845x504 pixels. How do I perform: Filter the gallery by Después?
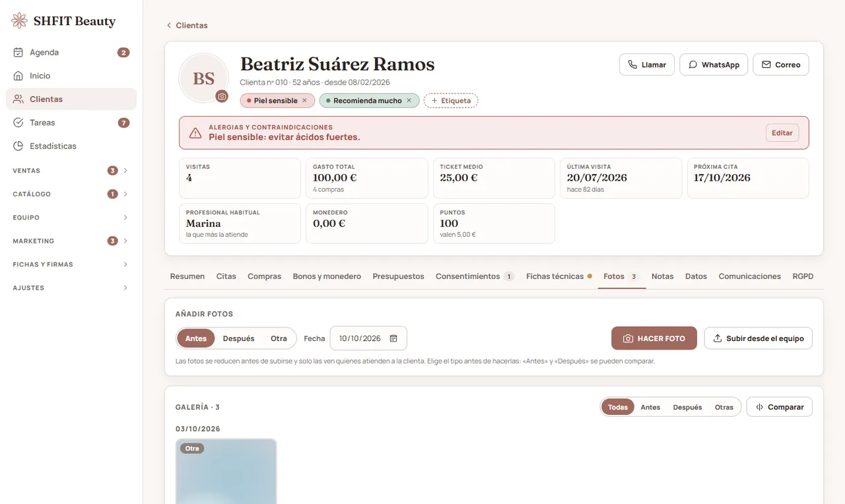point(687,407)
